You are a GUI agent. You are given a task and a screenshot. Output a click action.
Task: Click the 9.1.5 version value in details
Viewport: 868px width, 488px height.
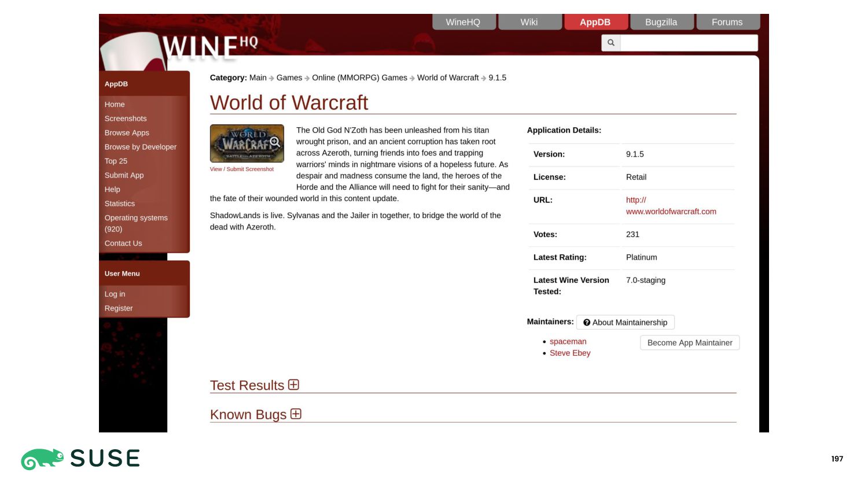(x=635, y=154)
